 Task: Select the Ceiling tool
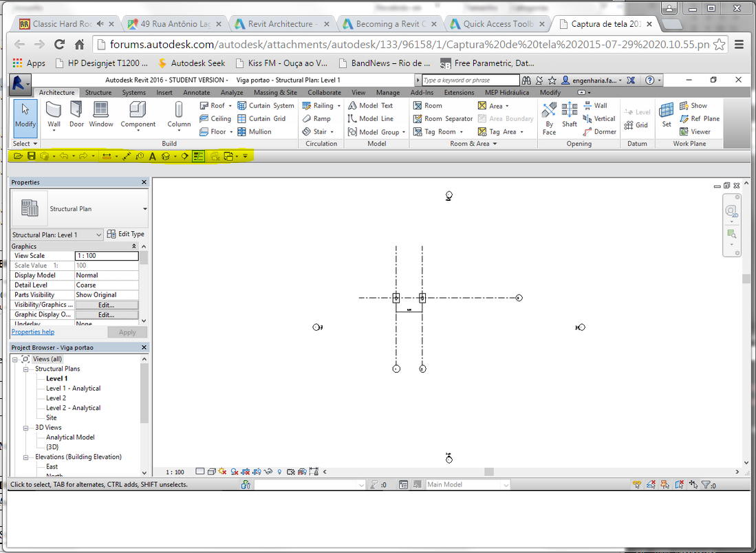215,118
